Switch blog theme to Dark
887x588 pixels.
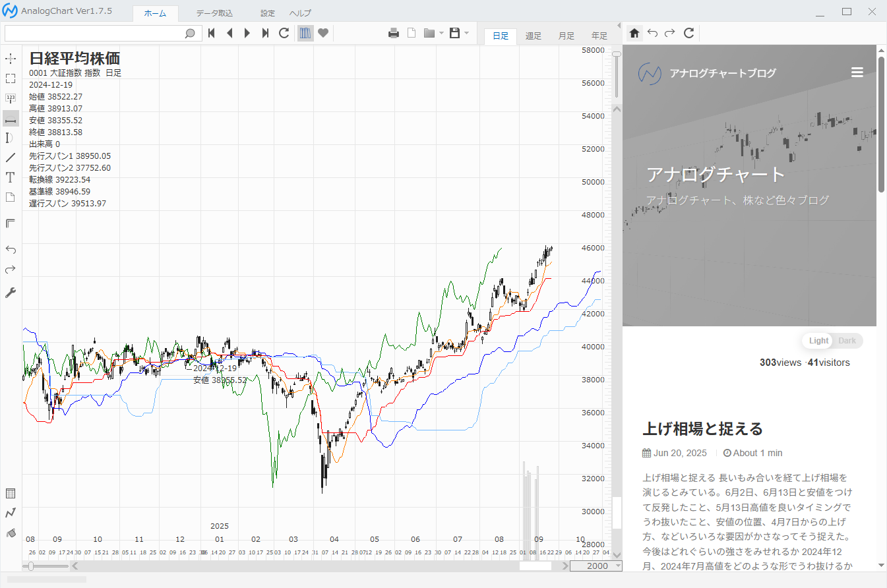tap(847, 341)
